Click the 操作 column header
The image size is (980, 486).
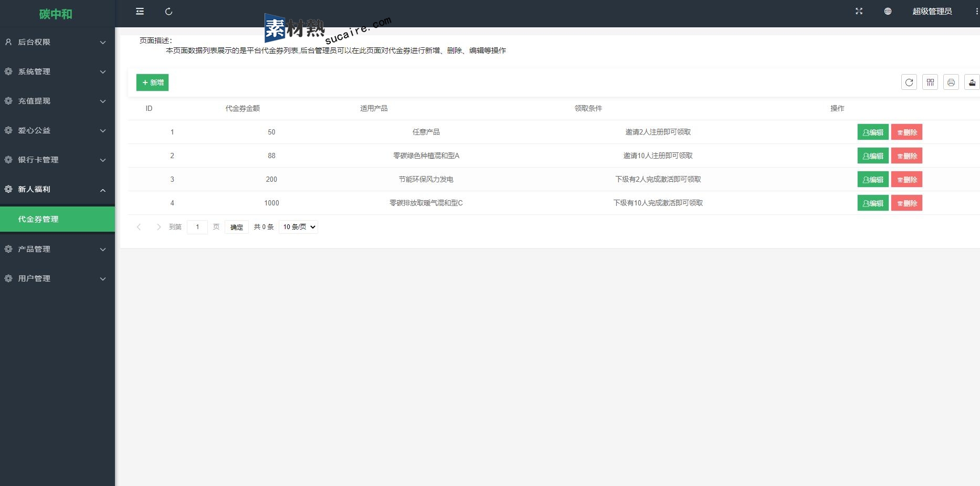pyautogui.click(x=837, y=108)
